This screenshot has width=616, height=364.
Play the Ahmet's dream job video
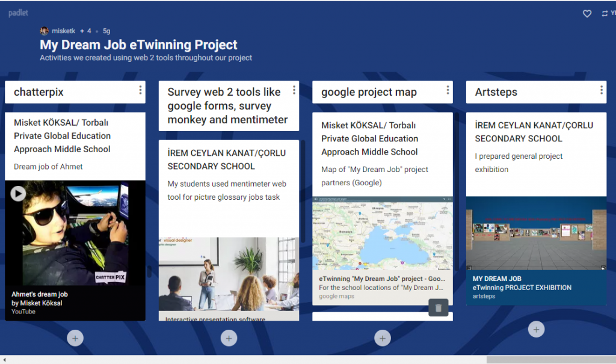coord(18,193)
